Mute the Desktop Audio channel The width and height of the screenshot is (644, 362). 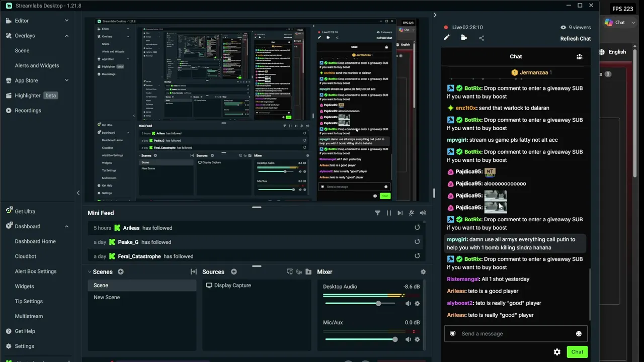(x=408, y=304)
